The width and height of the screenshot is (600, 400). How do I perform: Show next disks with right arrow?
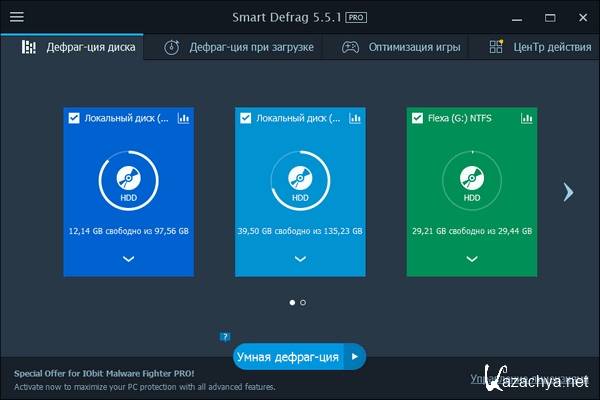point(568,192)
